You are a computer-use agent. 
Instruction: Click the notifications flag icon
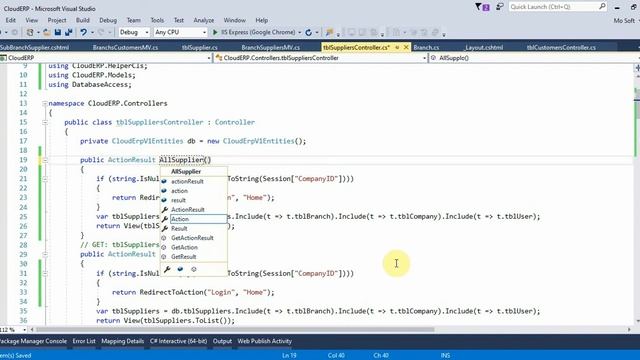click(x=482, y=7)
